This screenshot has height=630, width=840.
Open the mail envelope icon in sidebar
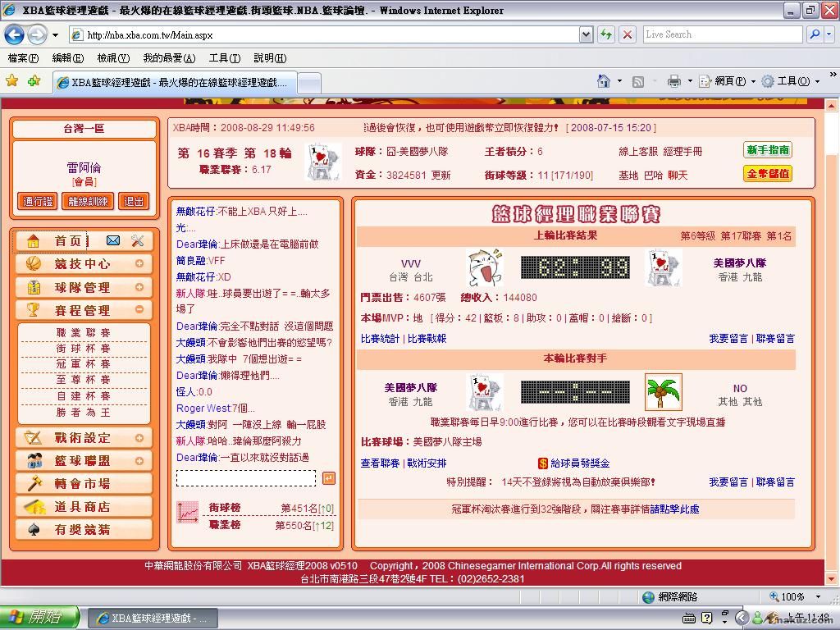113,241
